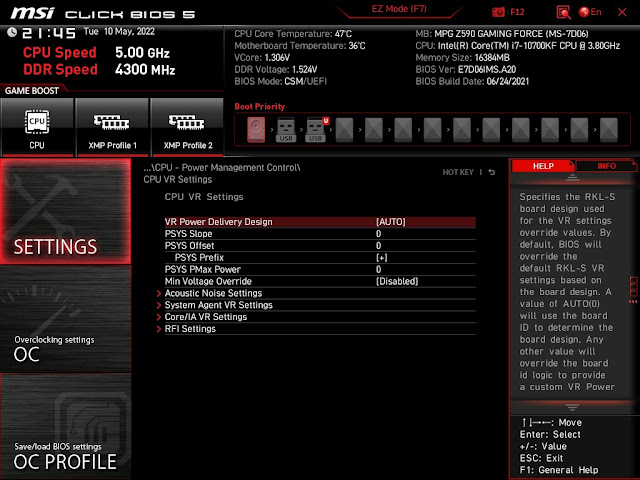Click the fourth empty boot priority slot
Screen dimensions: 640x480
click(432, 130)
